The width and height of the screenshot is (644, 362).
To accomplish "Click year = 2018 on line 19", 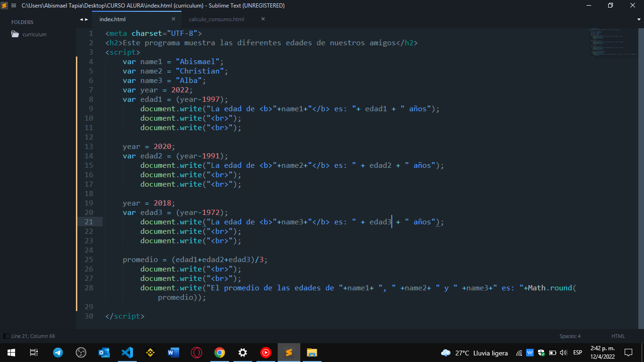I will (x=149, y=203).
